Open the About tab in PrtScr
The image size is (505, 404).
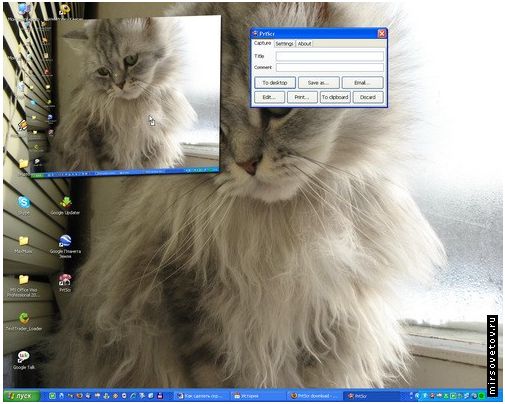pos(304,44)
